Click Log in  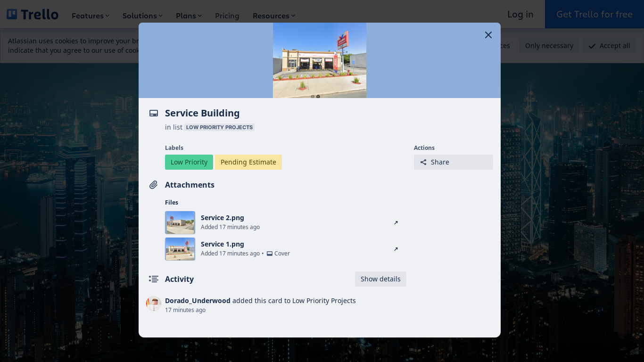point(520,14)
